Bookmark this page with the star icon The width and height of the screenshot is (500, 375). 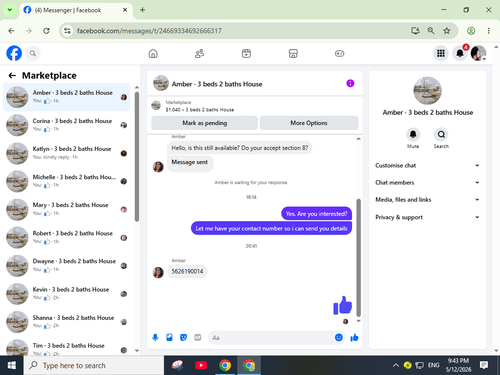447,31
